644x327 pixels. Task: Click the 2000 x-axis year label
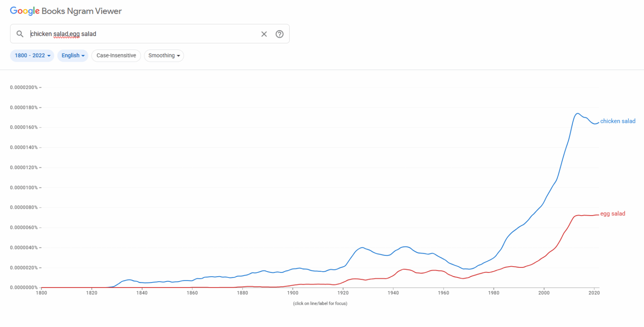point(544,294)
